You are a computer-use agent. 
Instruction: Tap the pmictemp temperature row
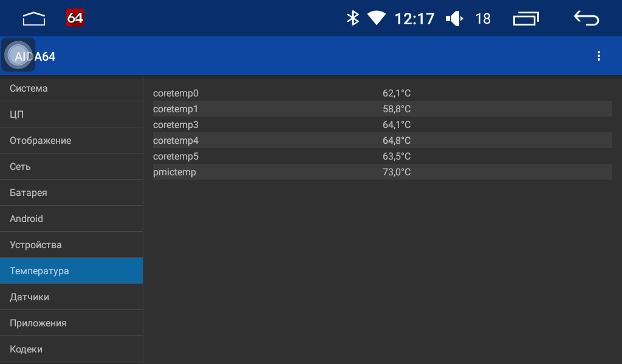382,172
